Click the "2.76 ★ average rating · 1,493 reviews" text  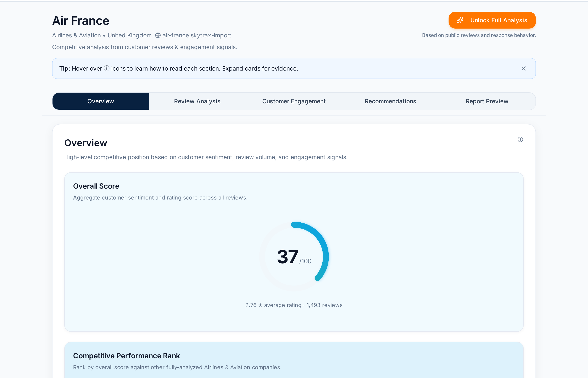coord(294,305)
